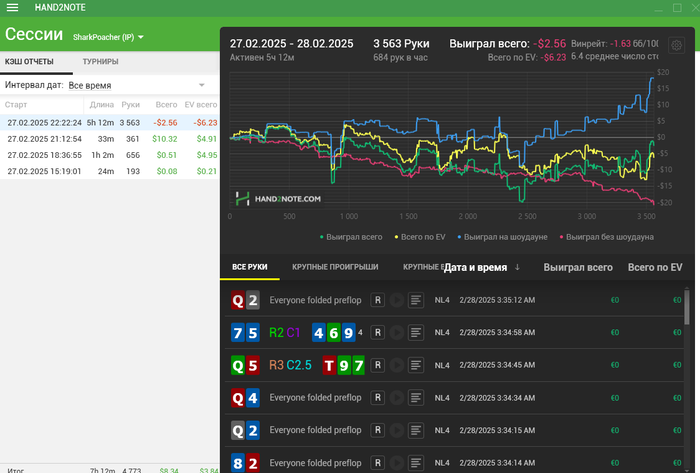700x473 pixels.
Task: Open SharkPoacher (IP) player dropdown
Action: tap(108, 37)
